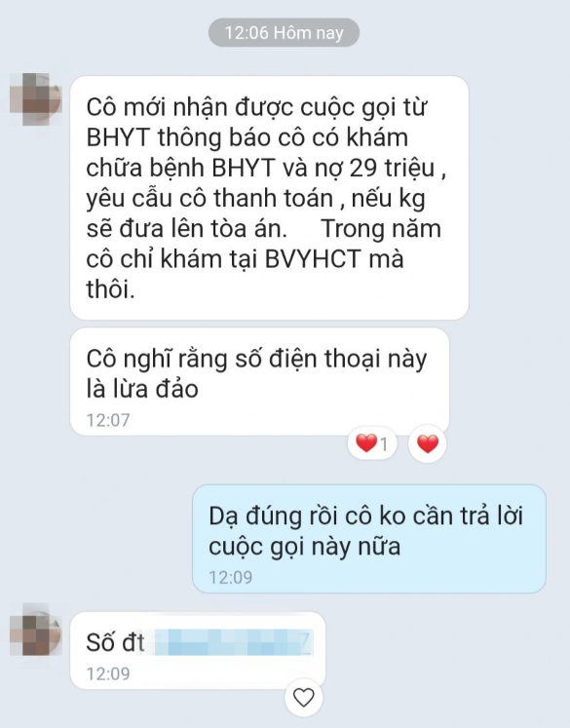Screen dimensions: 570x728
Task: Tap the blurred phone number link
Action: click(x=234, y=642)
